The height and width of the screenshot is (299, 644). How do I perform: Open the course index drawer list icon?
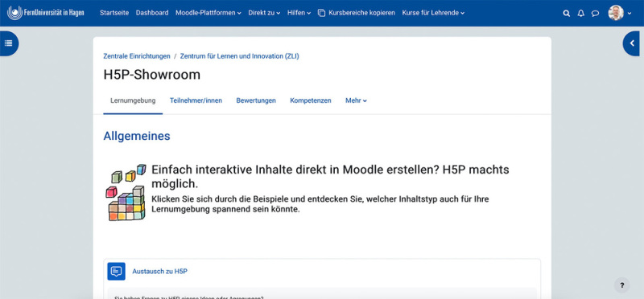[8, 43]
